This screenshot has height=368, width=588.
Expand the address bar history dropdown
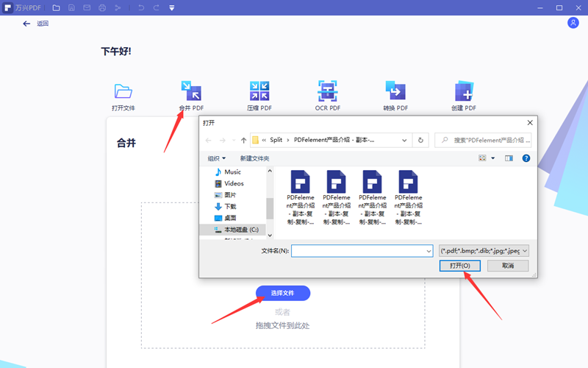pyautogui.click(x=404, y=140)
